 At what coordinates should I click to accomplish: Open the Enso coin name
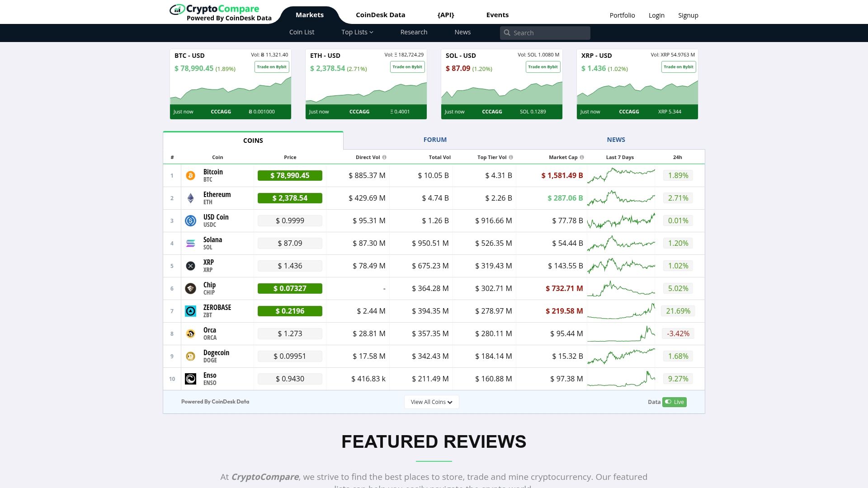click(x=210, y=375)
